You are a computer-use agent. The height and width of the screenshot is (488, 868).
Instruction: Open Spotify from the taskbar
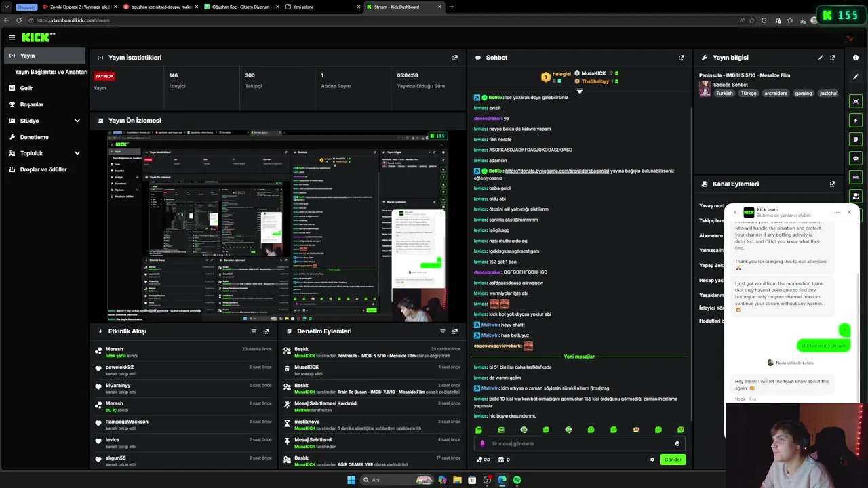[517, 480]
